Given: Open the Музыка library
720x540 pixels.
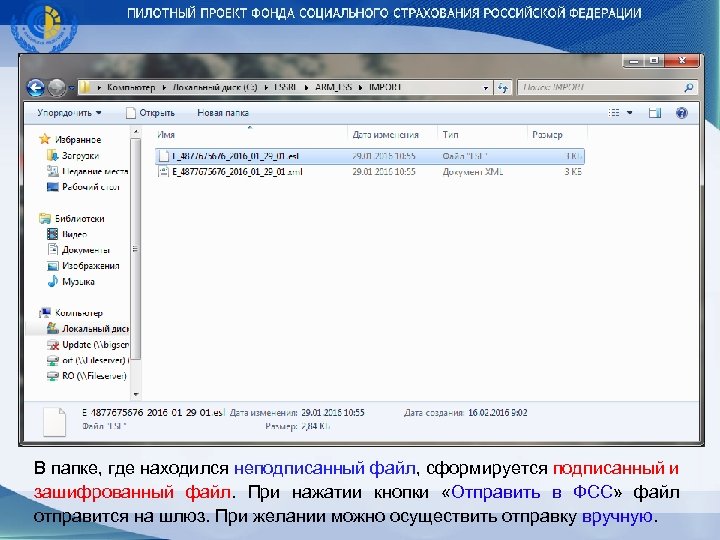Looking at the screenshot, I should 78,281.
